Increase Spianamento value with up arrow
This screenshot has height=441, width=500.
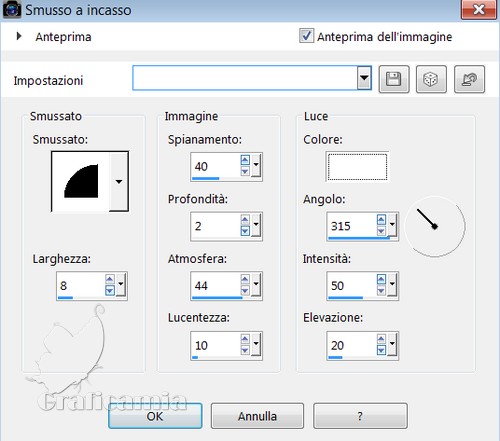(x=245, y=160)
